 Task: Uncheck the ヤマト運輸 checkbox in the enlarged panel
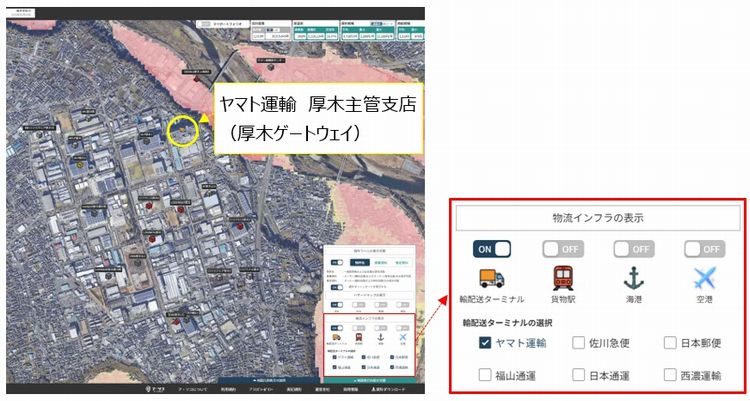[485, 343]
